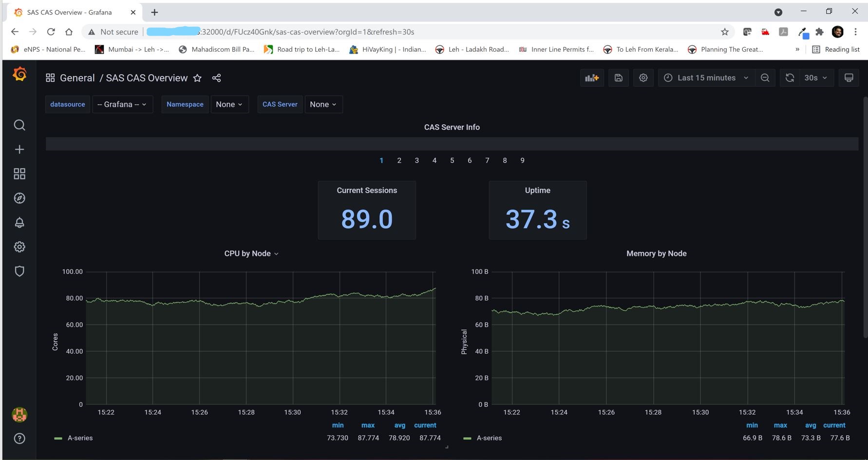Close the SAS CAS Overview browser tab
Viewport: 868px width, 460px height.
pos(133,12)
